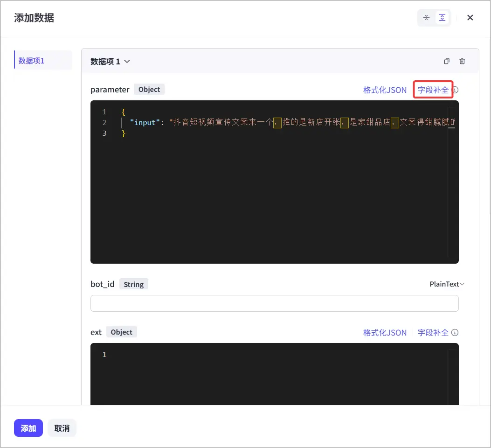Screen dimensions: 491x448
Task: Select 数据项1 in the left sidebar
Action: pos(43,61)
